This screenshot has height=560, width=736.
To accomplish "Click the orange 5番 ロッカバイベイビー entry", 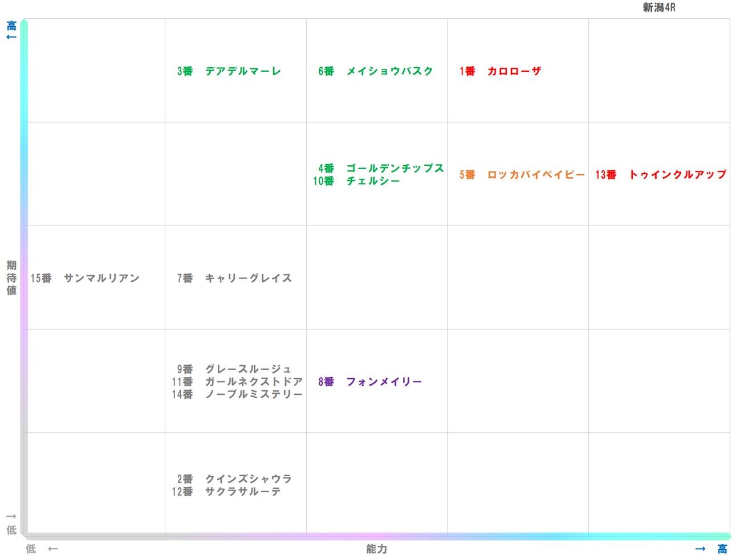I will pyautogui.click(x=522, y=175).
